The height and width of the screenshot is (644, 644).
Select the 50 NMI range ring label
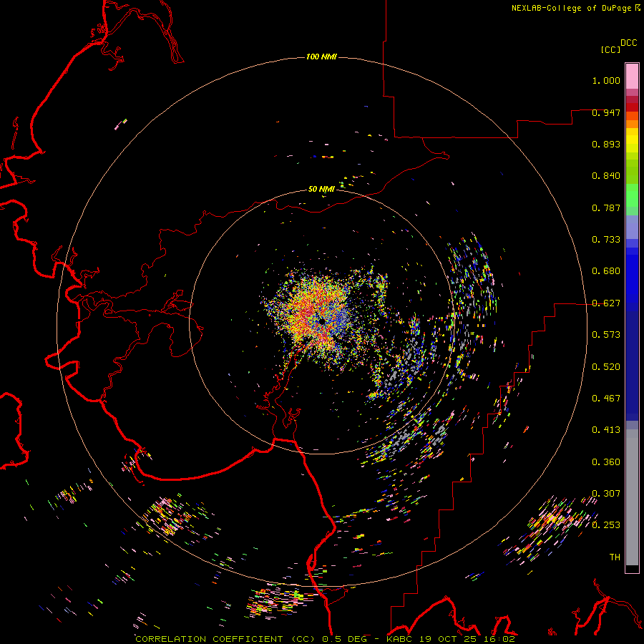pyautogui.click(x=321, y=189)
